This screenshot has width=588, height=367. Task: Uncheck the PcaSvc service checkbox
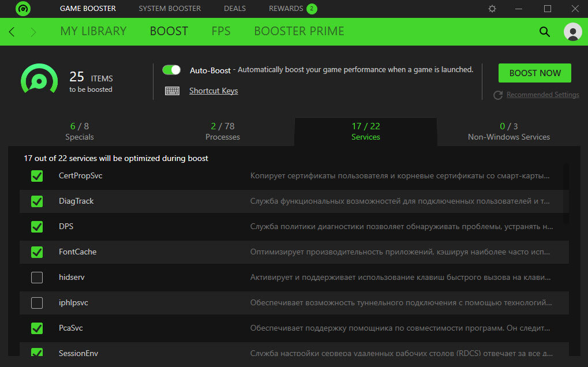tap(37, 328)
